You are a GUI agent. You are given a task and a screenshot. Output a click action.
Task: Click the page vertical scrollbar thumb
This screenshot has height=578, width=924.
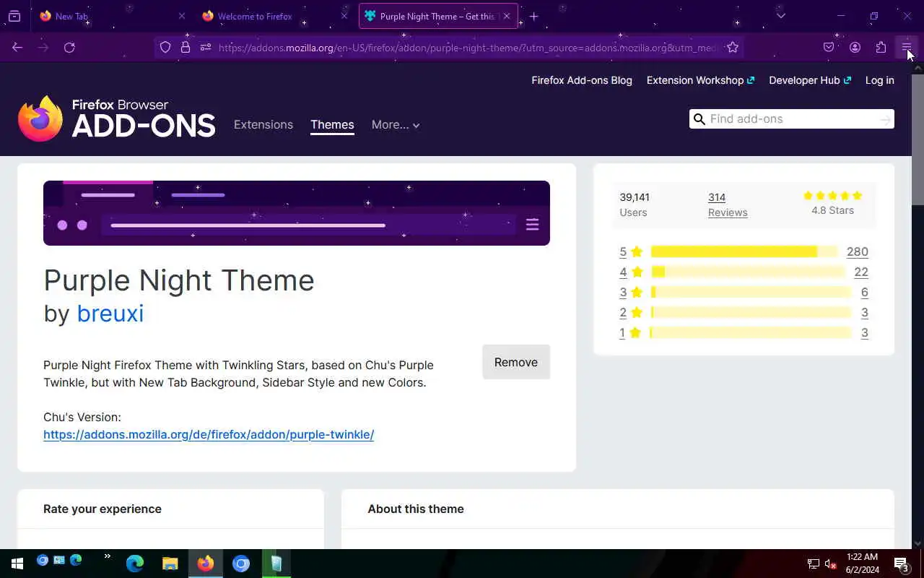point(918,139)
